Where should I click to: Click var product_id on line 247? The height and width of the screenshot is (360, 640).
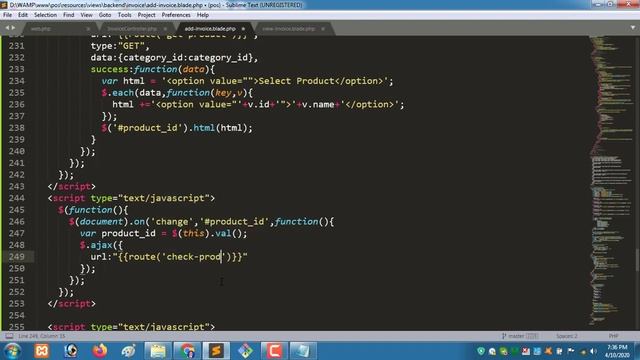118,233
